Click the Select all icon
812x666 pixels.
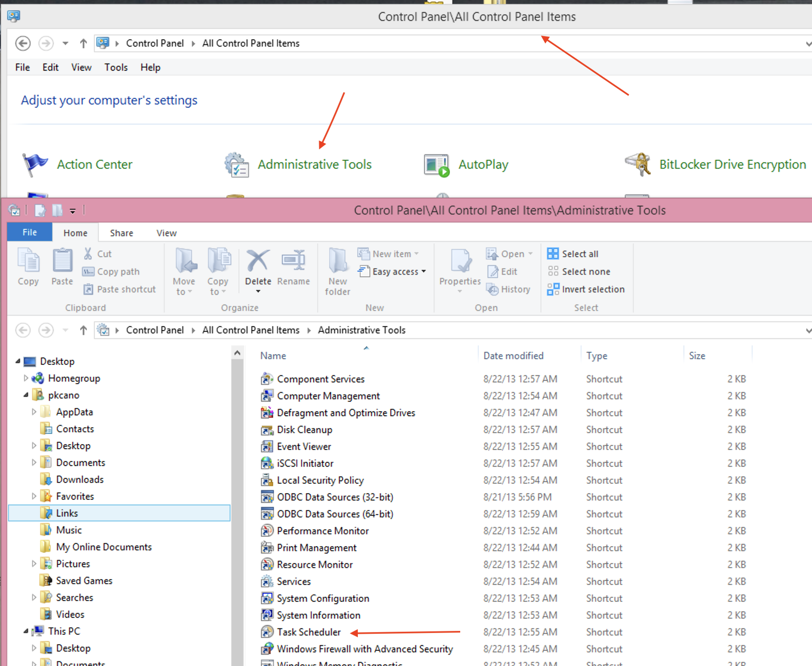tap(553, 254)
